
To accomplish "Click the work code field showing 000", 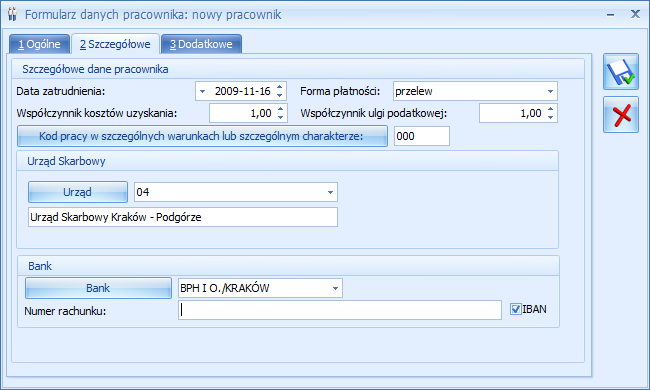I will click(422, 136).
